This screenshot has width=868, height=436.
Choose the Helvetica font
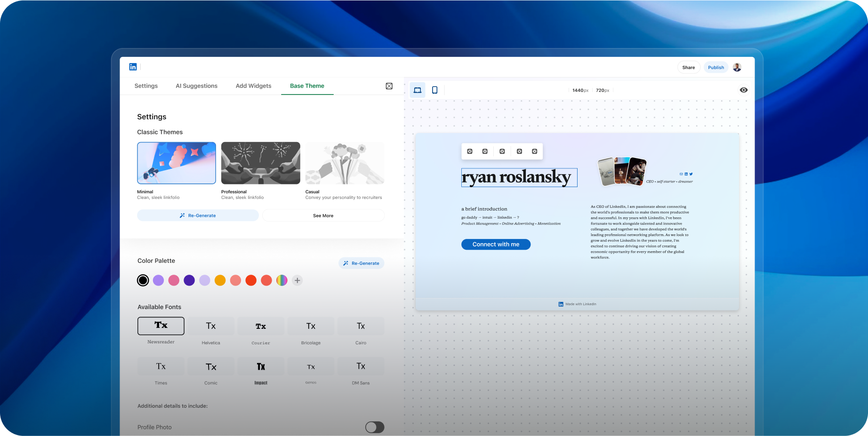click(x=211, y=326)
